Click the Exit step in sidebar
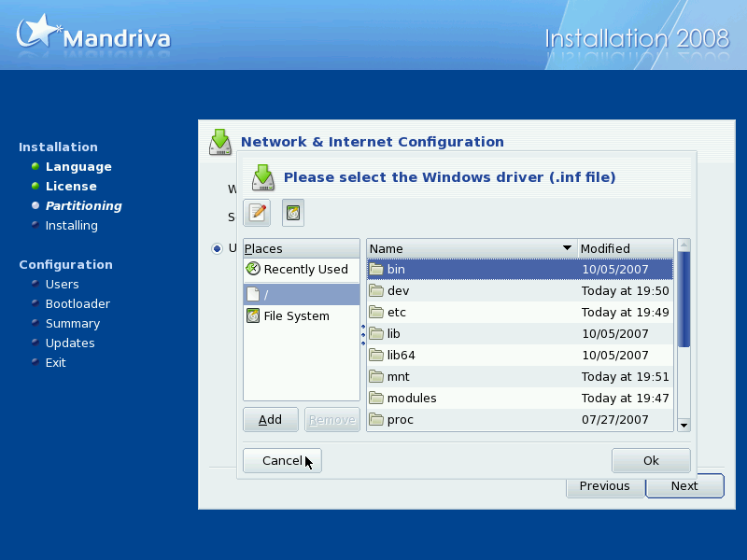Viewport: 747px width, 560px height. tap(55, 363)
